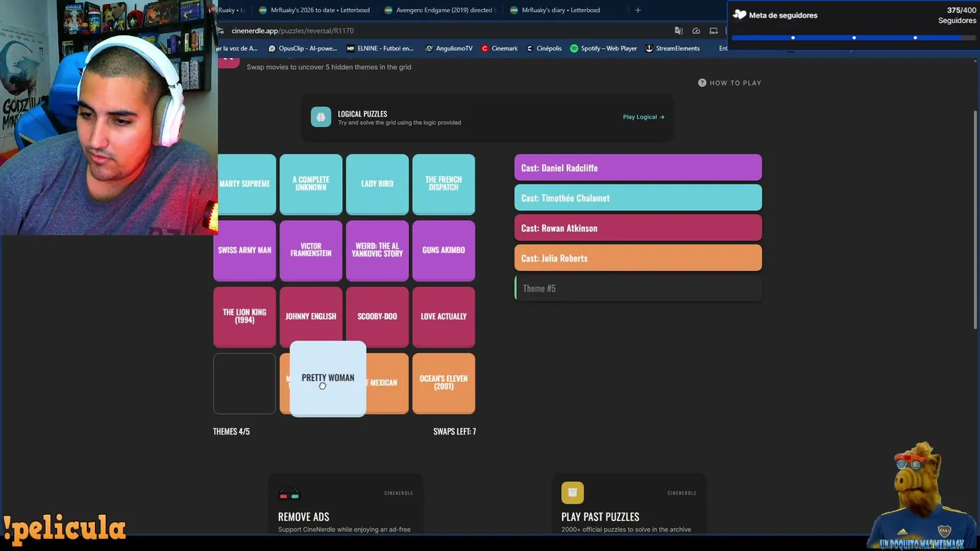Viewport: 980px width, 551px height.
Task: Open the ELNINE Futbol bookmark
Action: pos(380,48)
